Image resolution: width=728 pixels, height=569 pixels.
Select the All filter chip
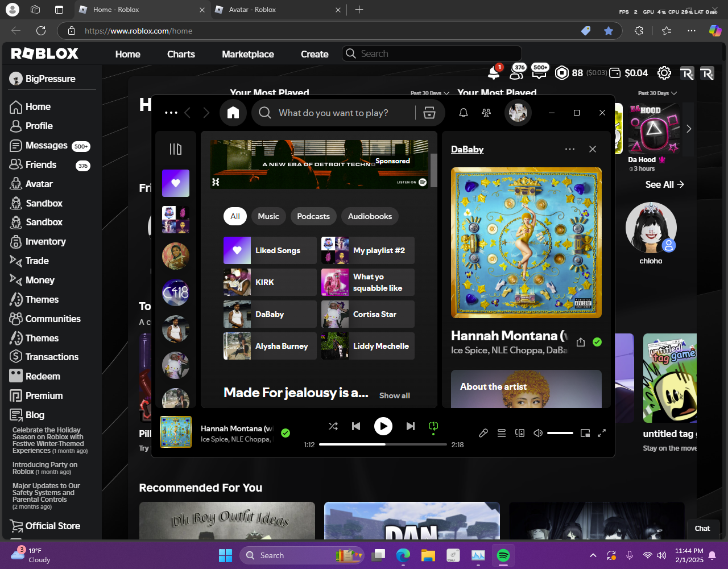point(235,216)
